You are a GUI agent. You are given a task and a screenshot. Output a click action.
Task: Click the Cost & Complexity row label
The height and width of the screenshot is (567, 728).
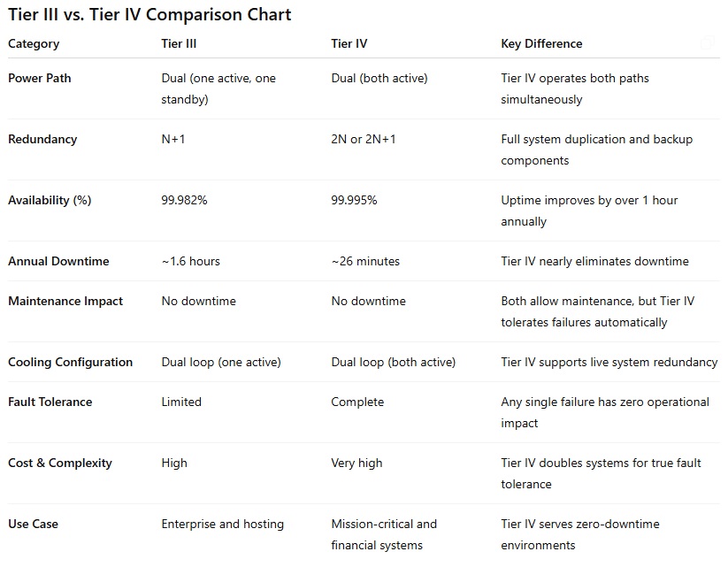58,463
